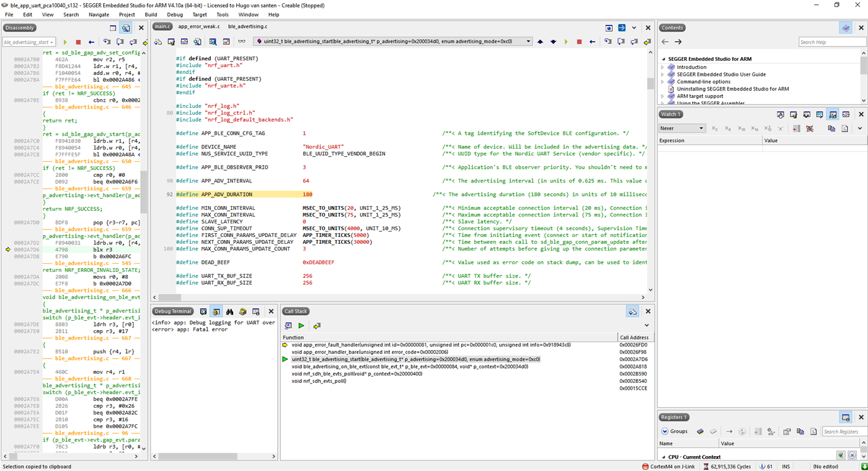
Task: Toggle binary X2 format in Watch toolbar
Action: coord(715,128)
